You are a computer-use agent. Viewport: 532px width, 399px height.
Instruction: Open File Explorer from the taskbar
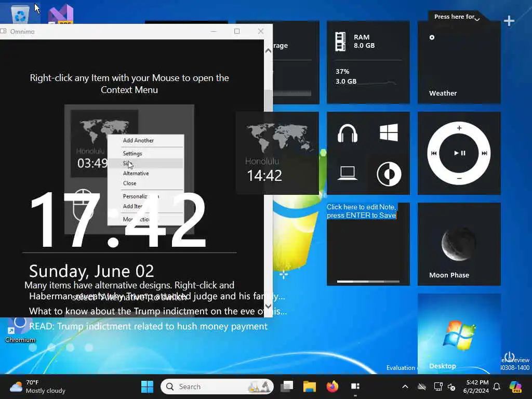pyautogui.click(x=310, y=387)
